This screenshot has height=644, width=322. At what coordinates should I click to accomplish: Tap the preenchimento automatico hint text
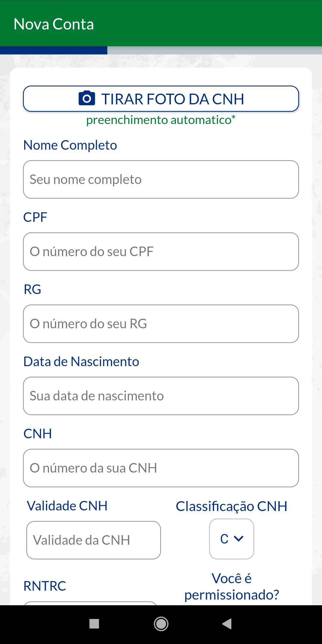coord(161,120)
